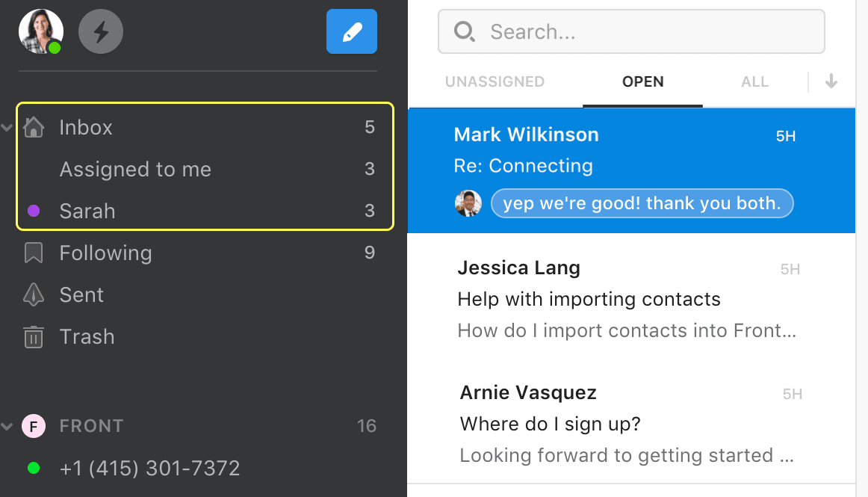
Task: Collapse the Inbox section chevron
Action: tap(7, 128)
